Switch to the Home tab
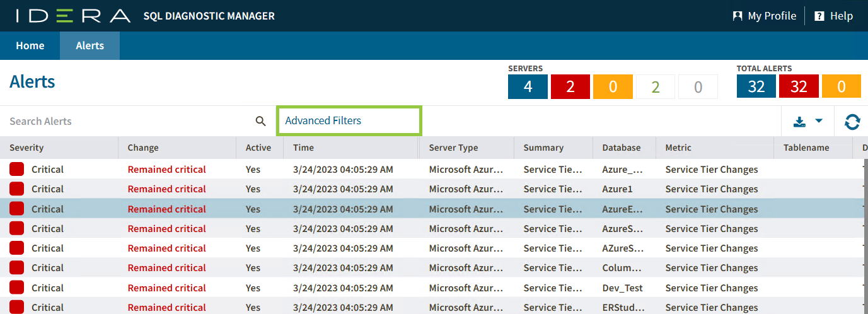868x314 pixels. [x=30, y=45]
